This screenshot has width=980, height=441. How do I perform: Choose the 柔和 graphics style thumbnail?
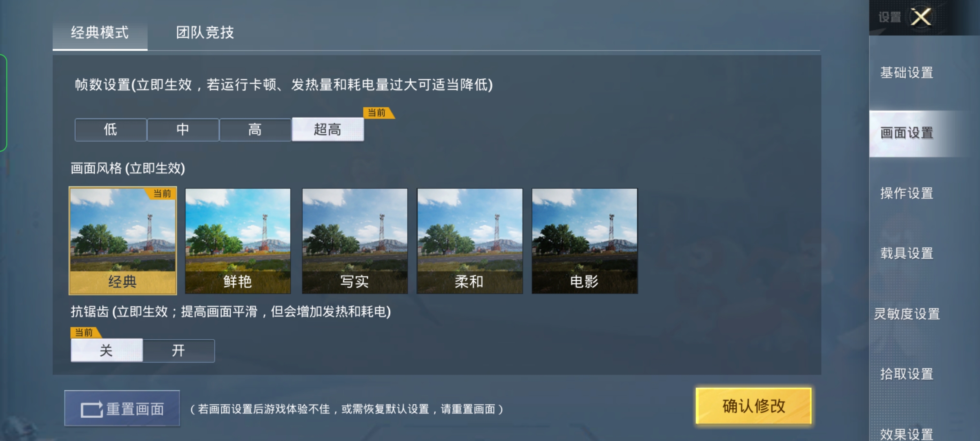pyautogui.click(x=470, y=241)
